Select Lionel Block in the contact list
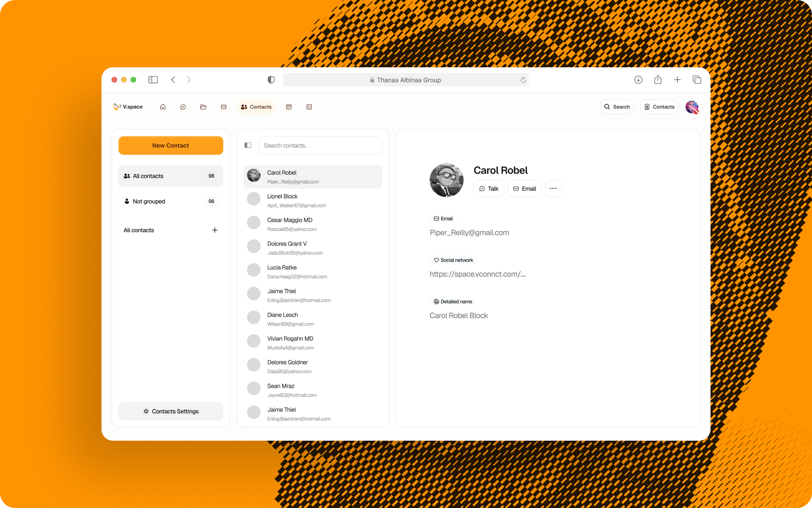Viewport: 812px width, 508px height. click(313, 201)
